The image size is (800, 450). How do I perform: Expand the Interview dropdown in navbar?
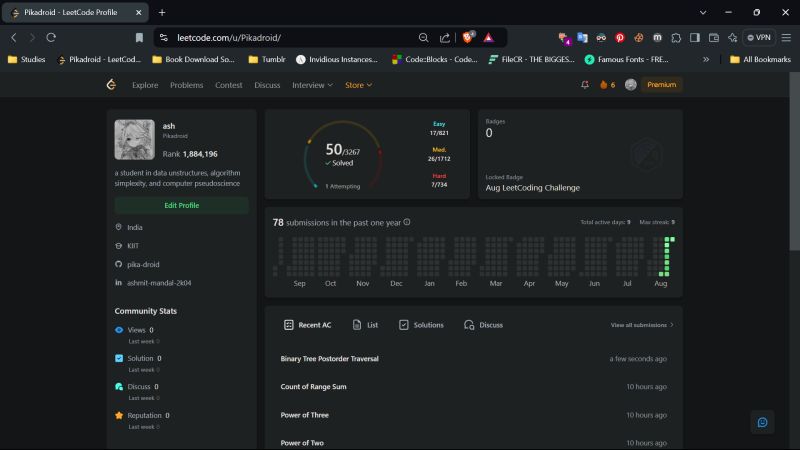312,85
